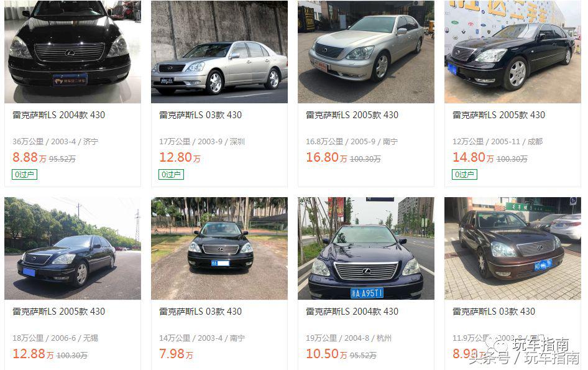The image size is (588, 370).
Task: Click the 7.98万 price of Nanning listing
Action: click(176, 354)
